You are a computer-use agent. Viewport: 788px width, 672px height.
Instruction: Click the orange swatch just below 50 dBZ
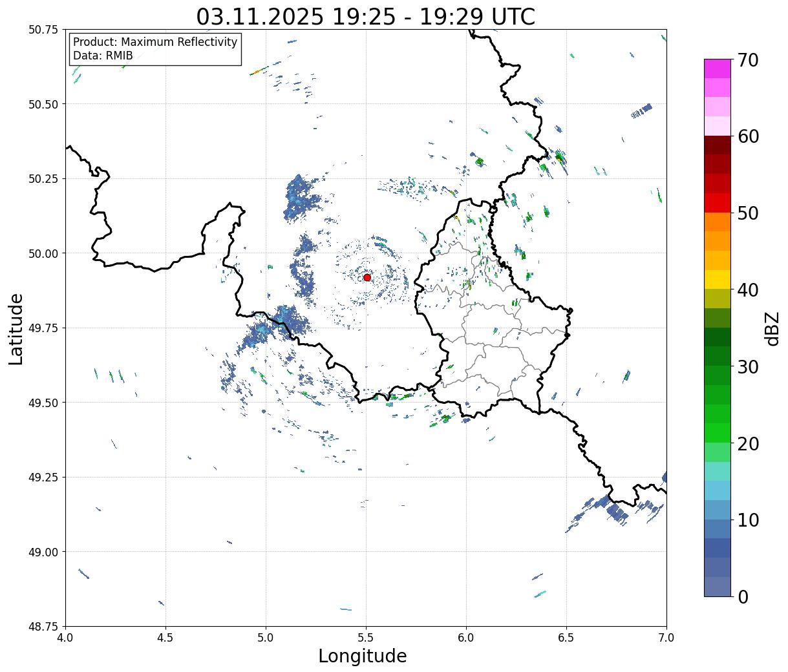[718, 222]
